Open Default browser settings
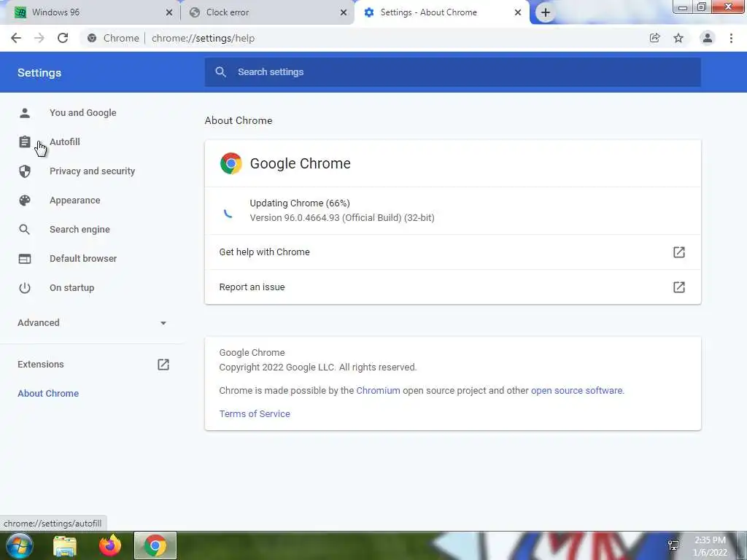Image resolution: width=747 pixels, height=560 pixels. (x=83, y=259)
